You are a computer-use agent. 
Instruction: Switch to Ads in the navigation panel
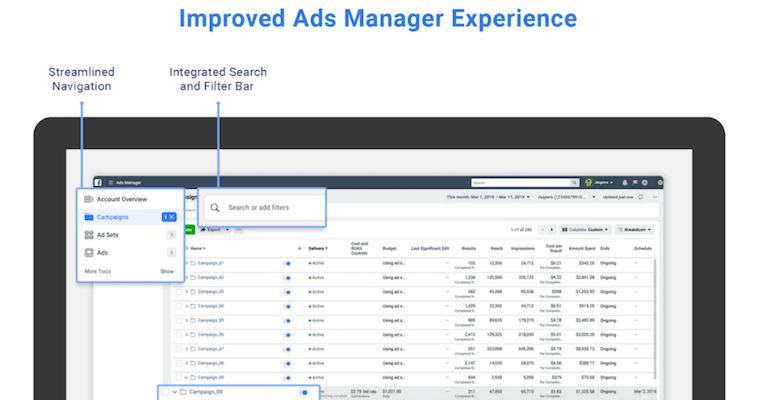[102, 253]
